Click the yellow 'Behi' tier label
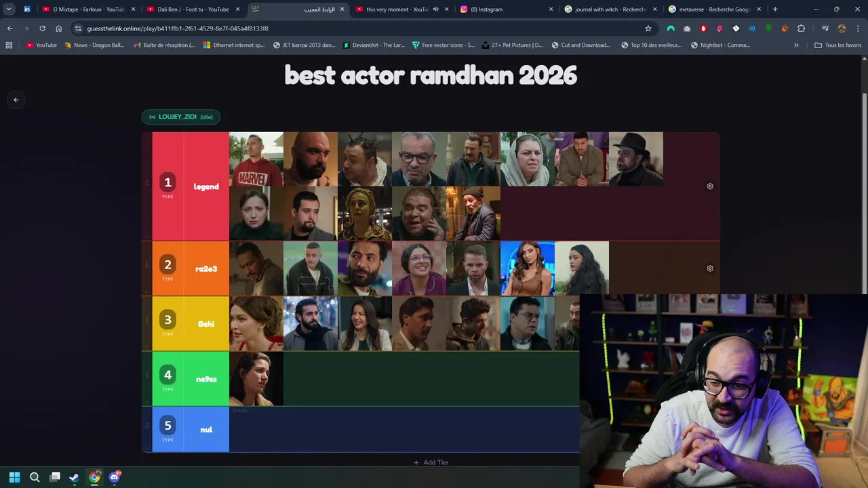 tap(206, 324)
